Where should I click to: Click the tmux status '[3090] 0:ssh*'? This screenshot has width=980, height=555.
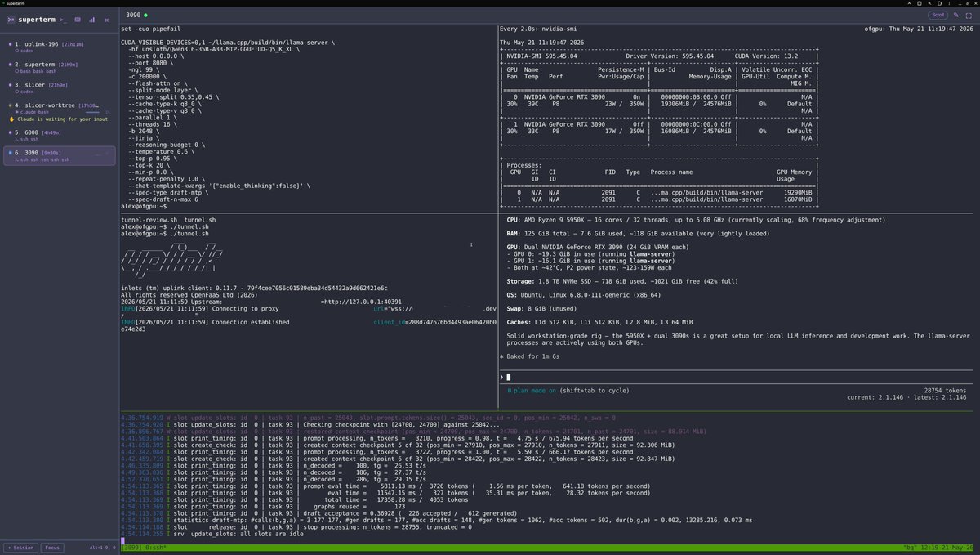(x=145, y=547)
